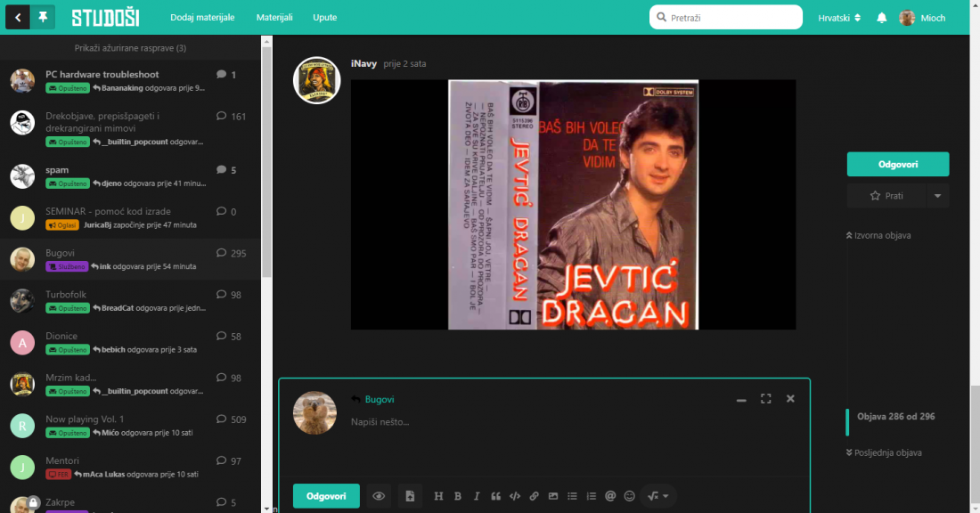This screenshot has height=513, width=980.
Task: Insert a code block
Action: [515, 496]
